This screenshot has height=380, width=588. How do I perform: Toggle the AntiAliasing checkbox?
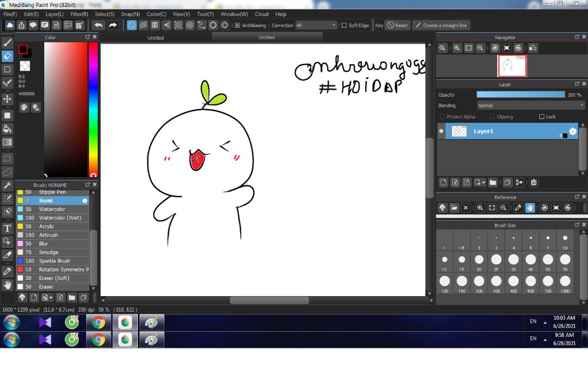click(237, 25)
